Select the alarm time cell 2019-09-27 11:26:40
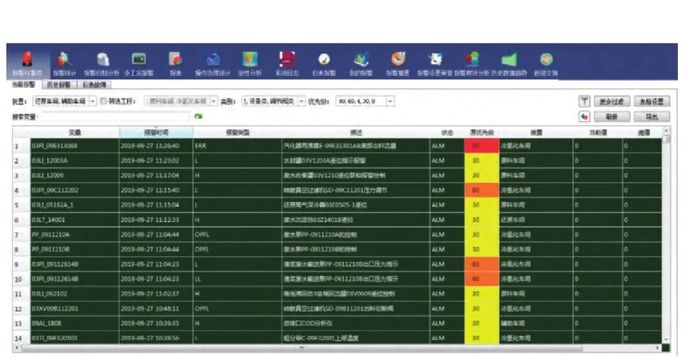The width and height of the screenshot is (700, 360). click(x=156, y=146)
